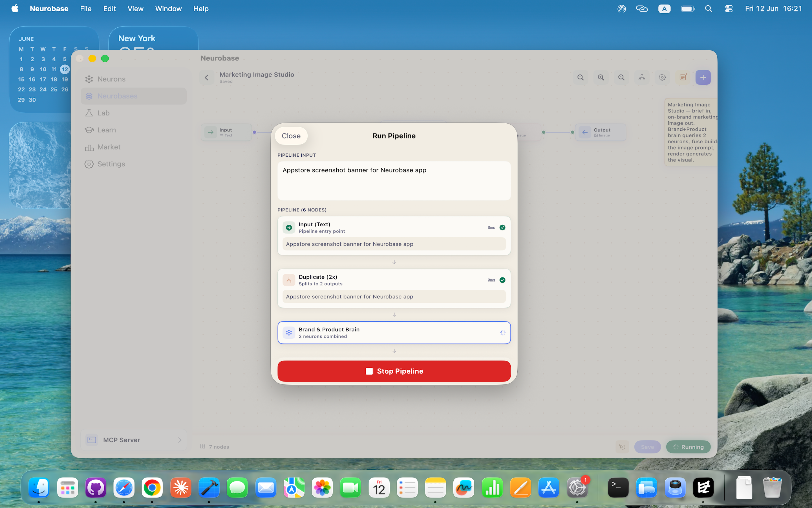This screenshot has width=812, height=508.
Task: Open Google Chrome from the Dock
Action: [152, 487]
